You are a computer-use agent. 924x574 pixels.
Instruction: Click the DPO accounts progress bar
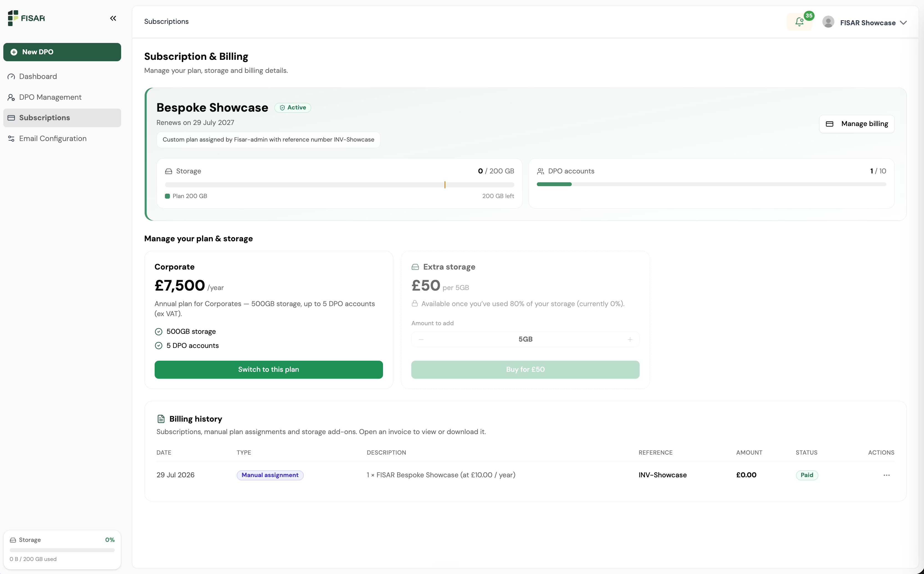(x=711, y=184)
